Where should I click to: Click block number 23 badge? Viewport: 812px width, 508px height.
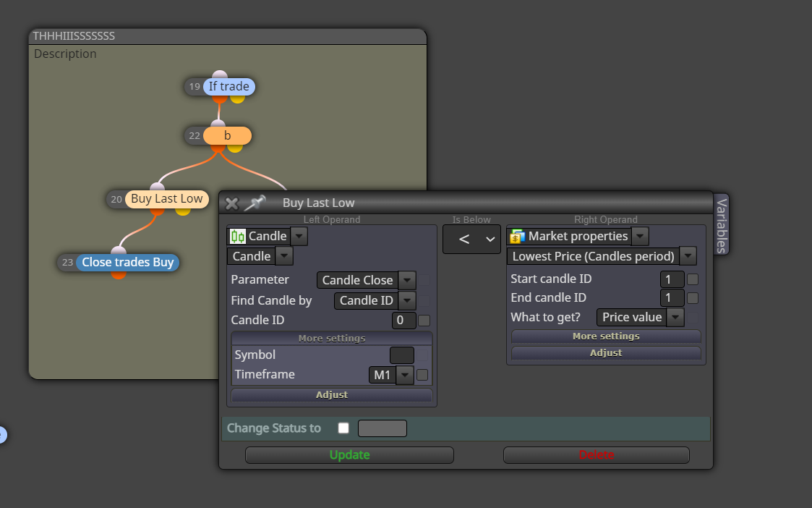pos(67,262)
